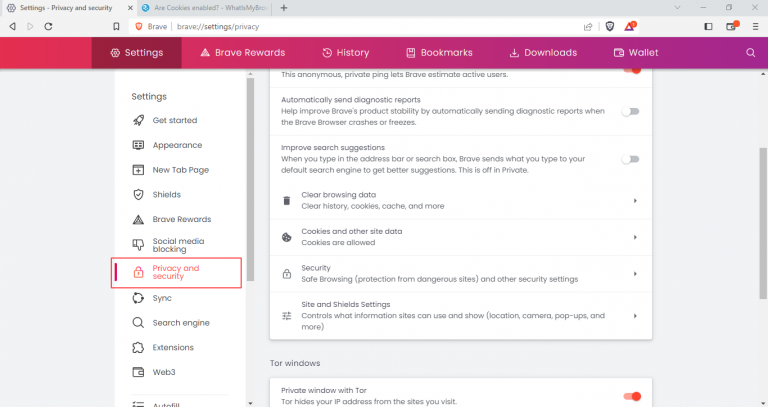The image size is (768, 407).
Task: Enable automatically send diagnostic reports toggle
Action: point(630,111)
